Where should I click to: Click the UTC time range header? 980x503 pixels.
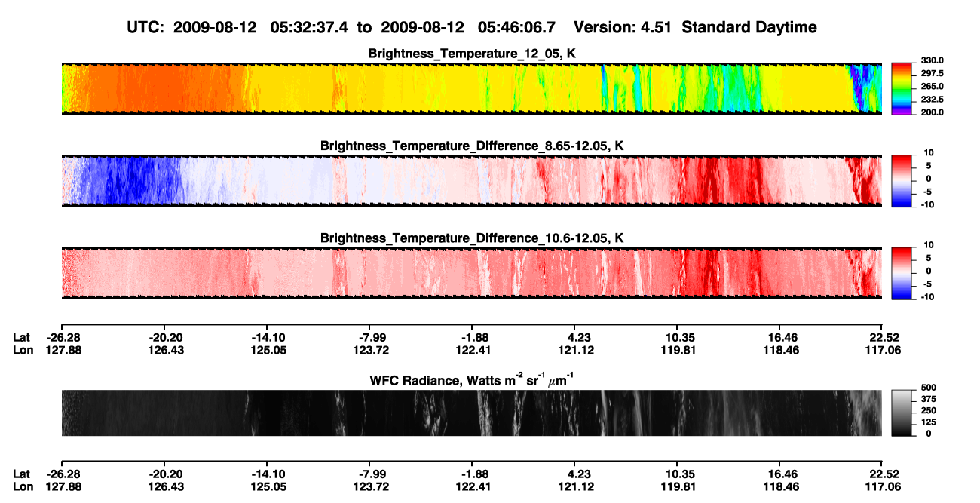pyautogui.click(x=472, y=27)
